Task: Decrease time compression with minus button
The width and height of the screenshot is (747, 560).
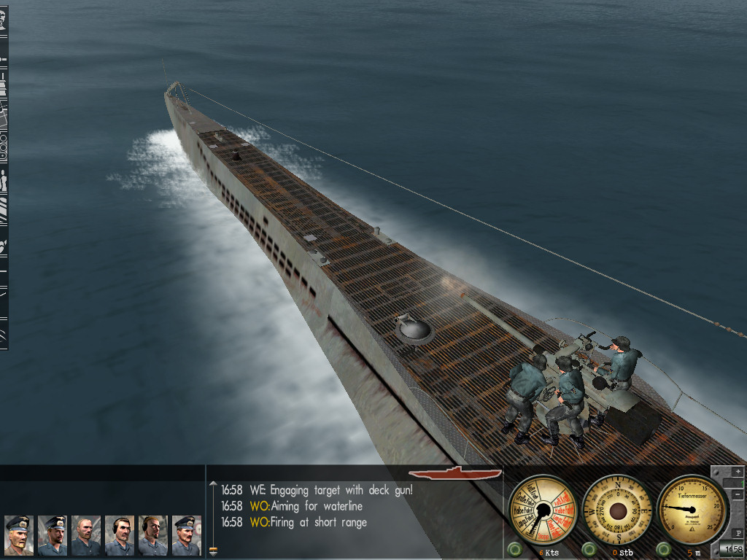Action: tap(738, 495)
